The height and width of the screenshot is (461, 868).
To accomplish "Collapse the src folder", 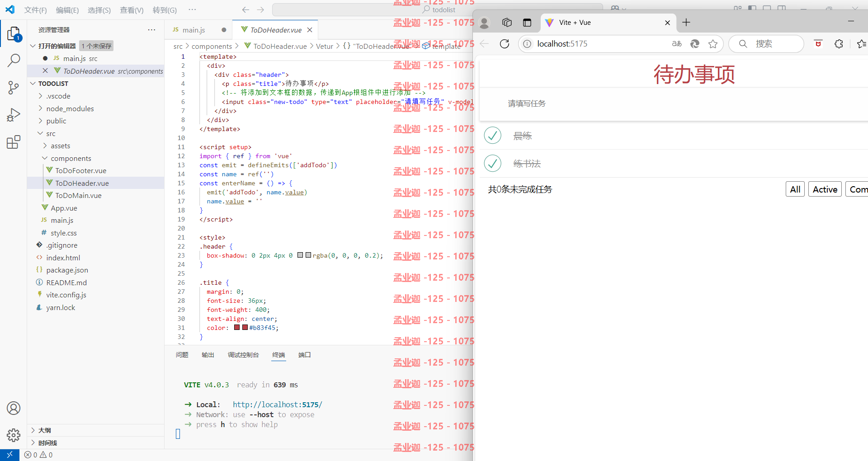I will [40, 133].
